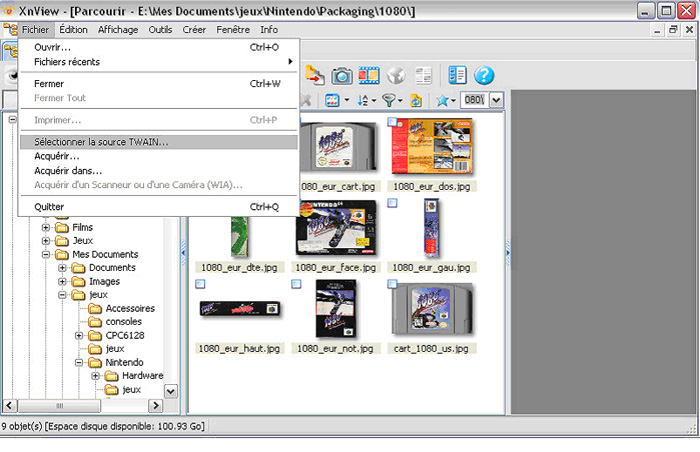Choose Acquérir dans... entry
Image resolution: width=700 pixels, height=452 pixels.
[x=158, y=171]
